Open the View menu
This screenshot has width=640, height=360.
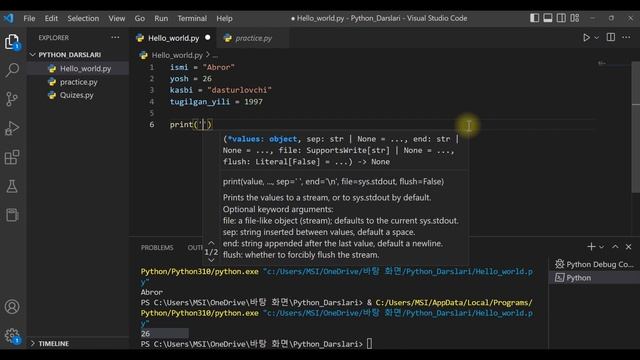coord(117,18)
